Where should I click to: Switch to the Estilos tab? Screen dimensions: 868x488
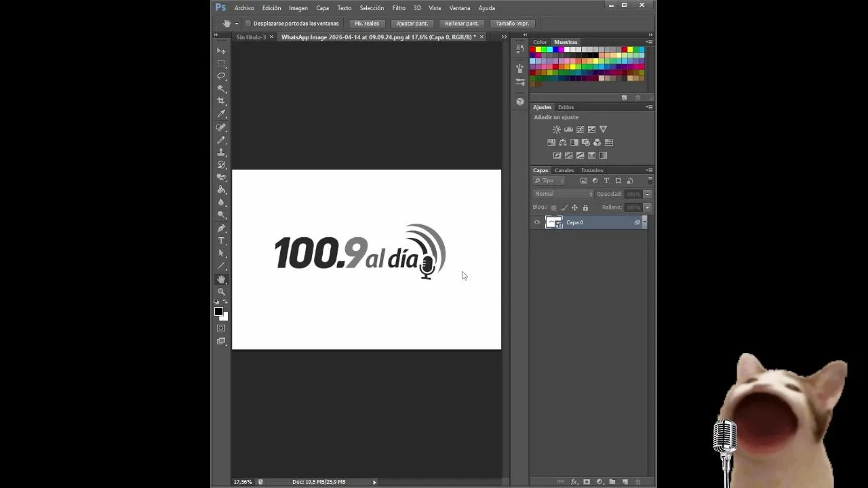point(566,107)
